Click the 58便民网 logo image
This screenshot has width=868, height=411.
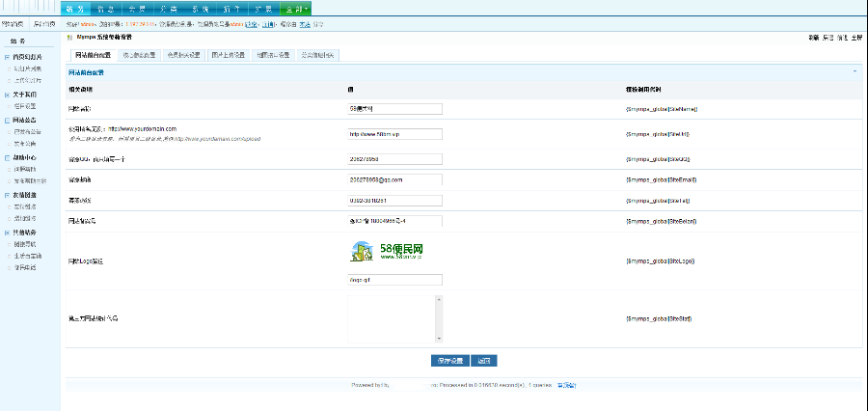pos(387,252)
